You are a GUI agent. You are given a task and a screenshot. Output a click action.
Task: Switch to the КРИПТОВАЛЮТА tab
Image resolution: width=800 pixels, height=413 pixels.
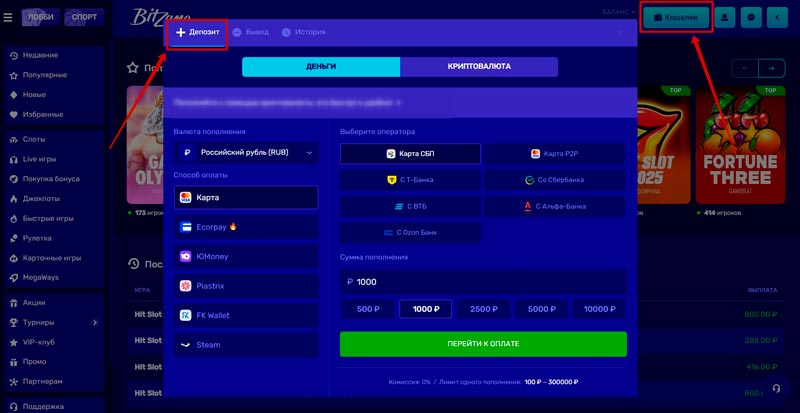click(479, 67)
